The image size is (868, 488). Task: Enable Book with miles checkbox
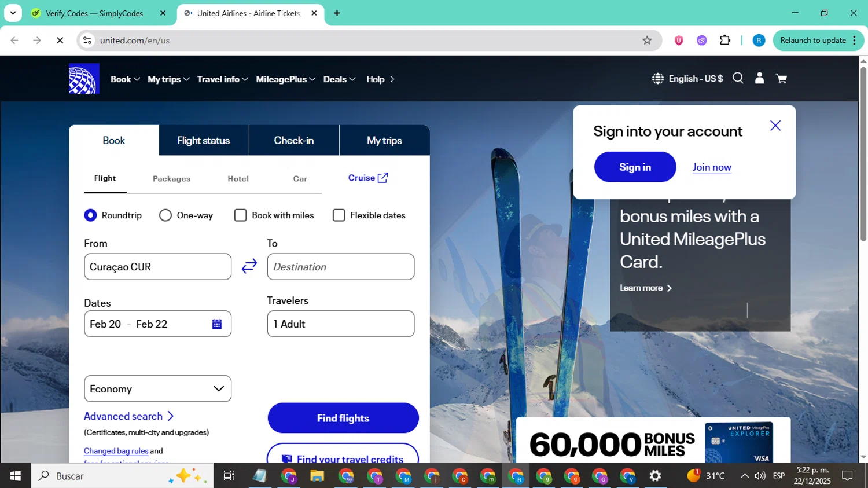pyautogui.click(x=240, y=215)
